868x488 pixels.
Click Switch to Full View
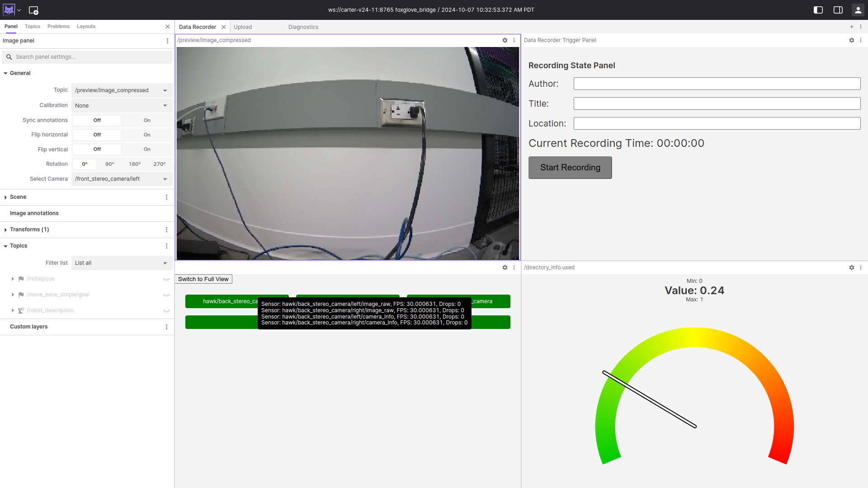[x=203, y=279]
